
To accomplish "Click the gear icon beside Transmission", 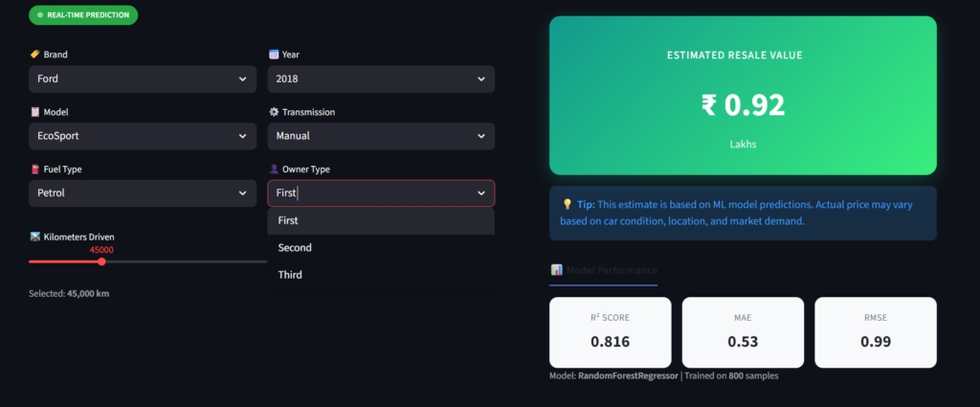I will [274, 112].
